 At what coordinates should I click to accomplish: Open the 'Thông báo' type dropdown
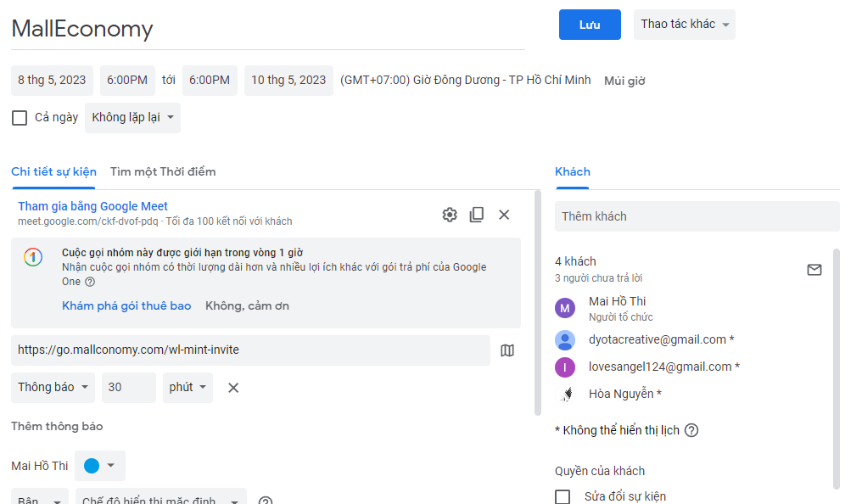coord(53,388)
